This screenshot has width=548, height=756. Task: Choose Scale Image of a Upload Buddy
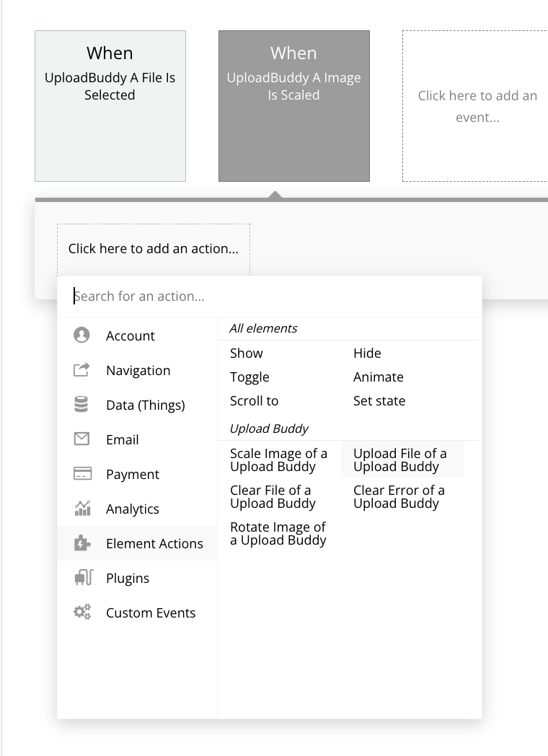click(x=278, y=460)
